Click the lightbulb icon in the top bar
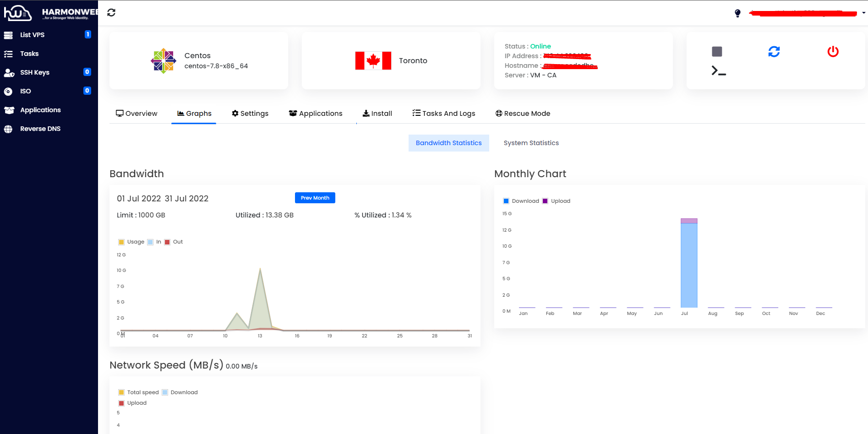This screenshot has height=434, width=868. click(737, 13)
